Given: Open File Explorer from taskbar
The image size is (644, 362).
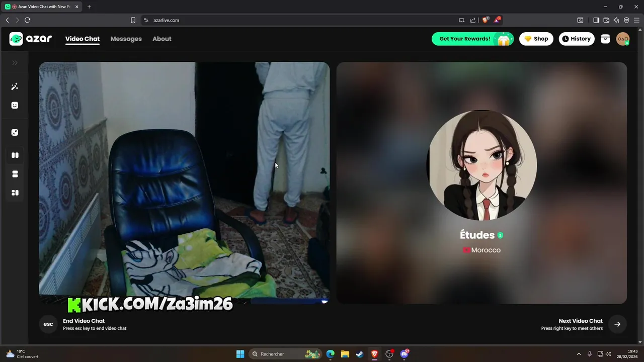Looking at the screenshot, I should point(345,354).
